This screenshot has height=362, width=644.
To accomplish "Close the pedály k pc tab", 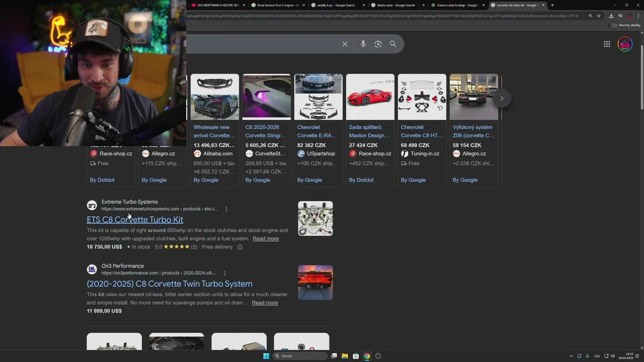I will 363,5.
